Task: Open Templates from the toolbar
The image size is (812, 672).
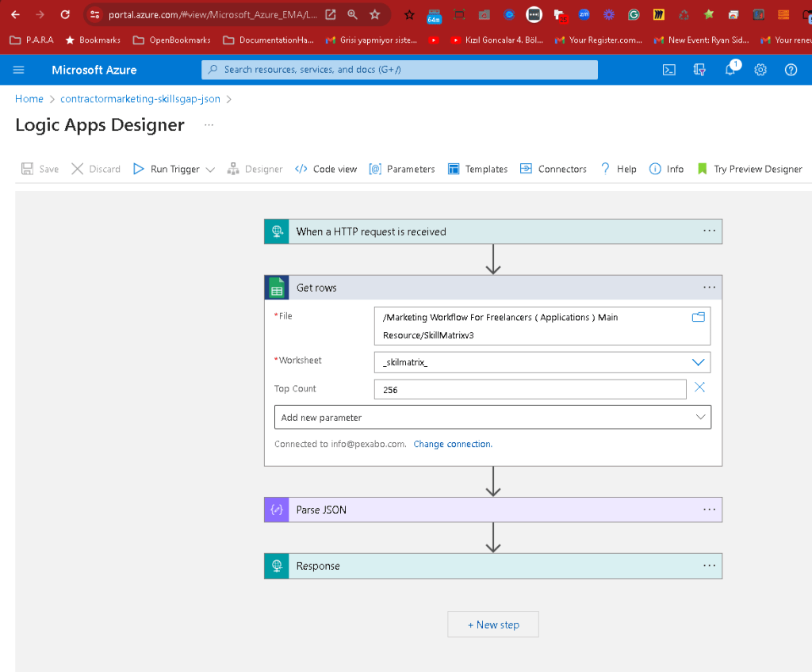Action: tap(477, 169)
